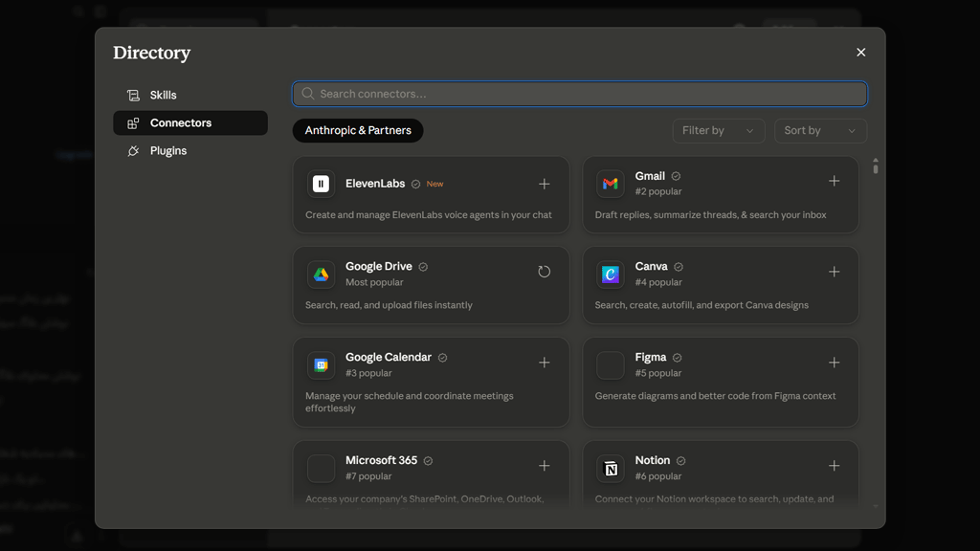The width and height of the screenshot is (980, 551).
Task: Add the Google Calendar connector
Action: 544,363
